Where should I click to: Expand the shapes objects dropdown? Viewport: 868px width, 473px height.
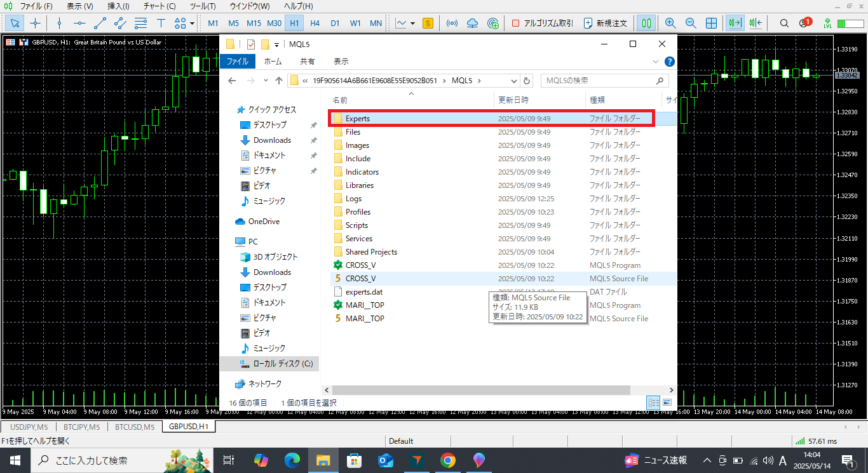coord(192,23)
